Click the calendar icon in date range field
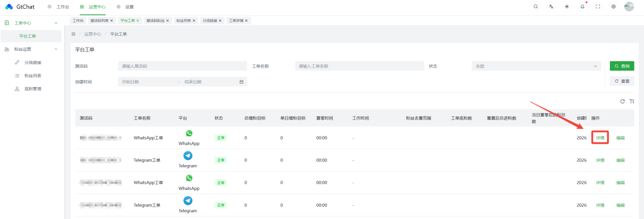Screen dimensions: 644x219 (x=241, y=81)
